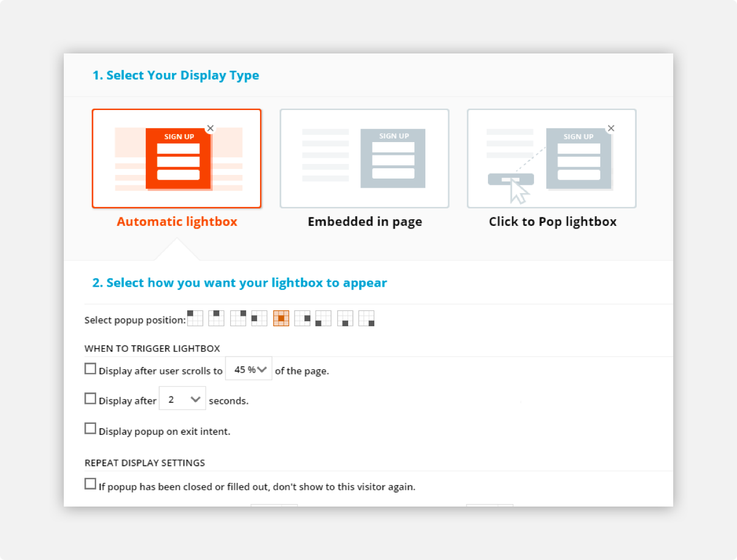This screenshot has height=560, width=737.
Task: Check the 'don't show to this visitor again' option
Action: click(91, 483)
